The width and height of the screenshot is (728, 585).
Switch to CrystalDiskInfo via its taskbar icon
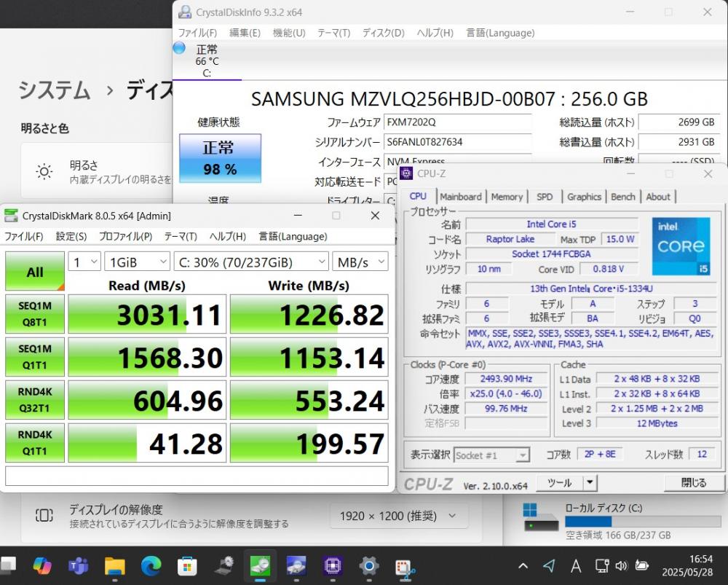pos(296,566)
